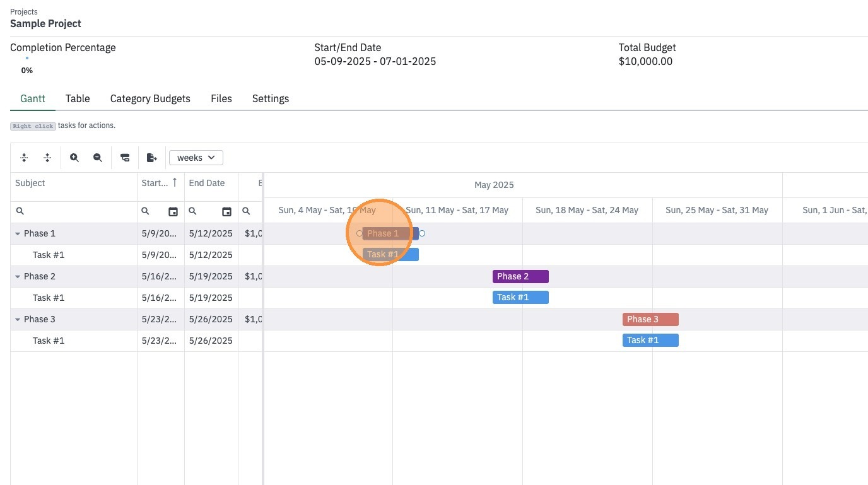Click the Sample Project title

(45, 23)
